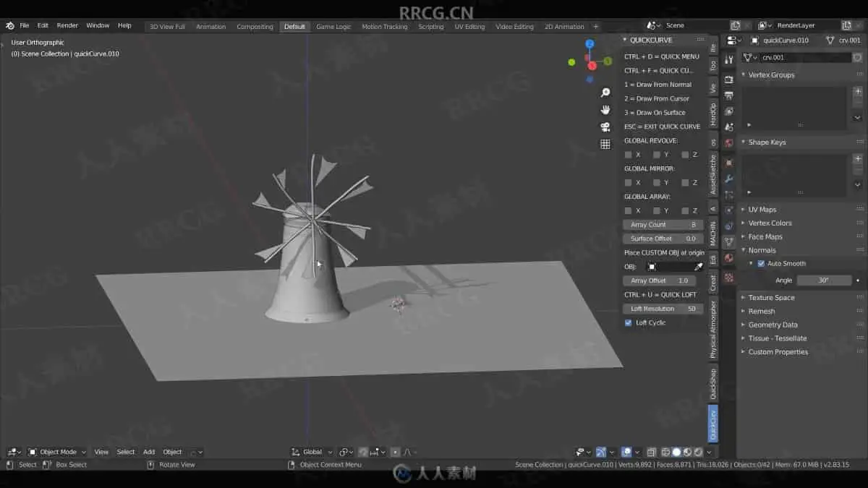Click viewport View menu
The image size is (868, 488).
click(x=101, y=452)
